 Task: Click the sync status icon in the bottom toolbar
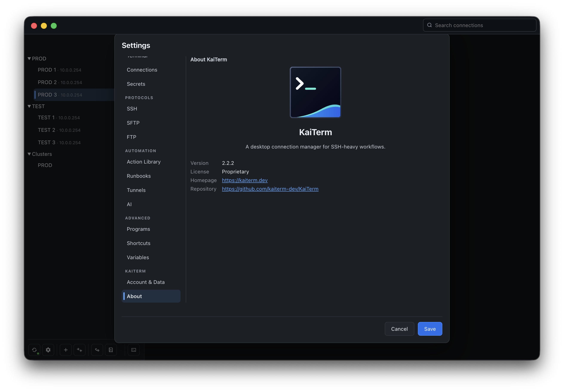coord(34,350)
